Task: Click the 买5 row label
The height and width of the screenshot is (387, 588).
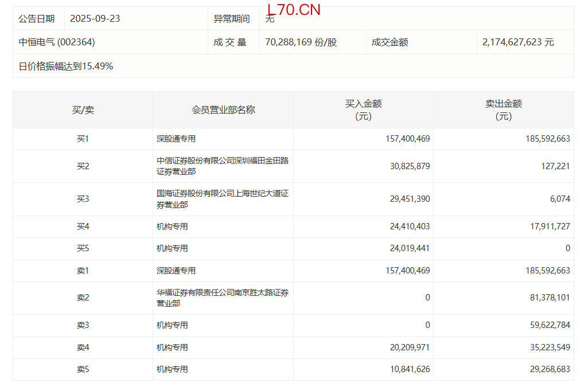Action: click(x=83, y=248)
